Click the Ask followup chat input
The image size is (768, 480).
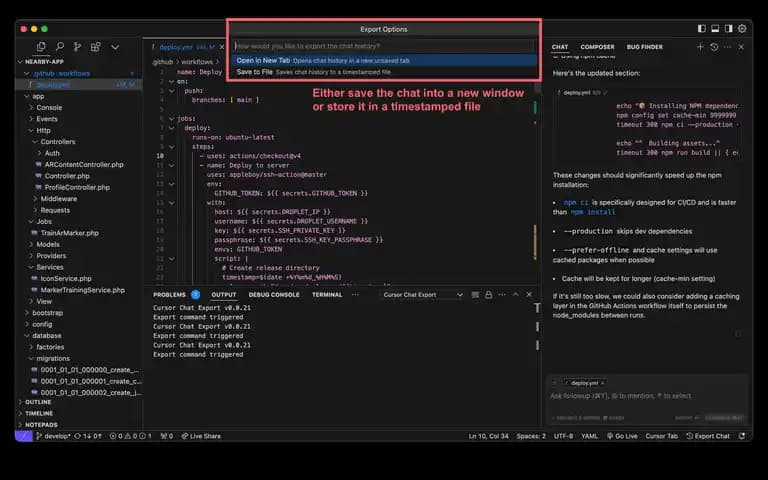point(647,396)
